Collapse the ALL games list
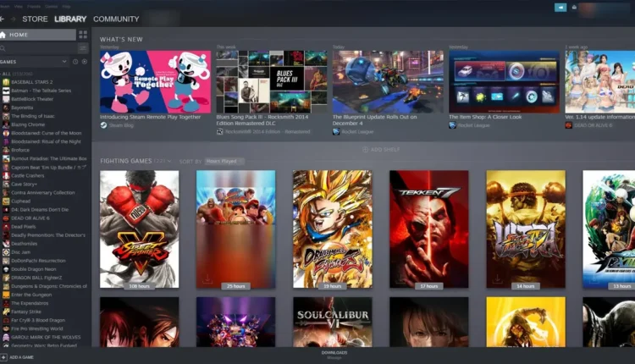 tap(1, 74)
